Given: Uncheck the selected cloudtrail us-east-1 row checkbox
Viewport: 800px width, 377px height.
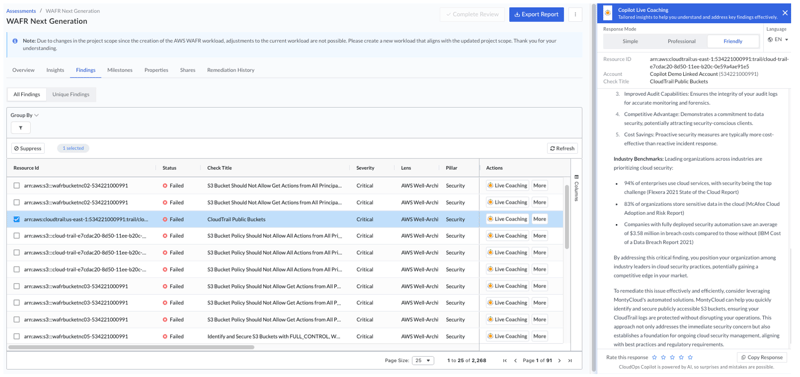Looking at the screenshot, I should pyautogui.click(x=16, y=219).
